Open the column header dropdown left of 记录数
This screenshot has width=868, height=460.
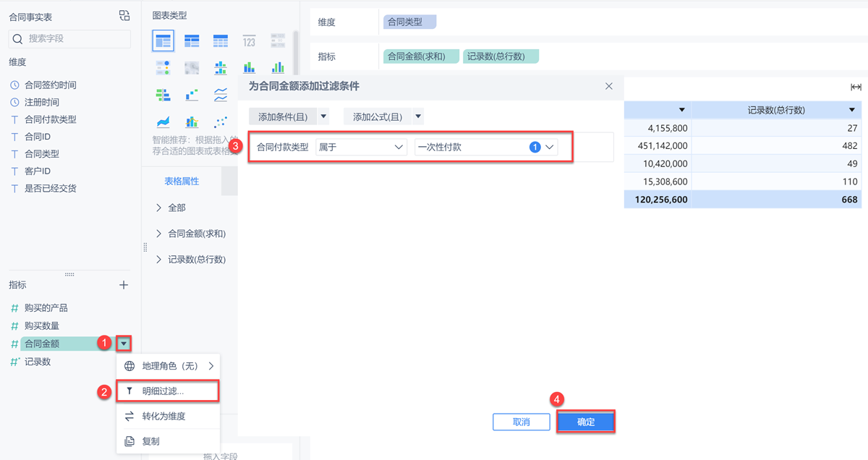[x=681, y=111]
